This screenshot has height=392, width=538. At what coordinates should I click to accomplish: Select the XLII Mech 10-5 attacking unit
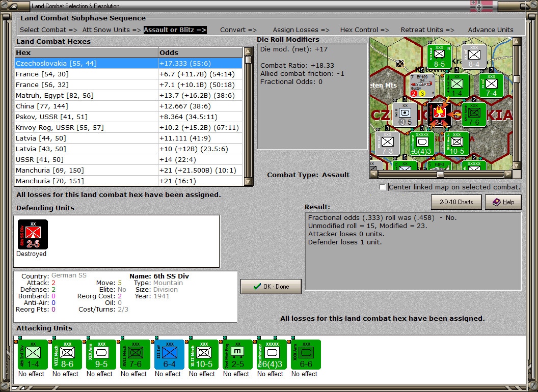[x=203, y=354]
